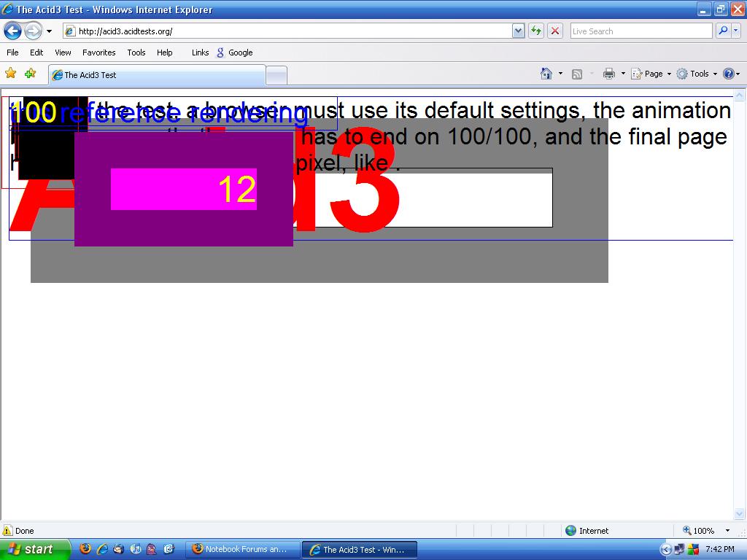
Task: Click the Add to Favorites icon
Action: tap(31, 74)
